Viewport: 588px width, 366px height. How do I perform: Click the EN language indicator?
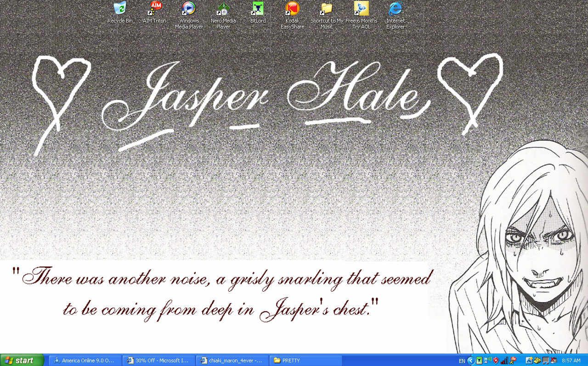coord(462,361)
